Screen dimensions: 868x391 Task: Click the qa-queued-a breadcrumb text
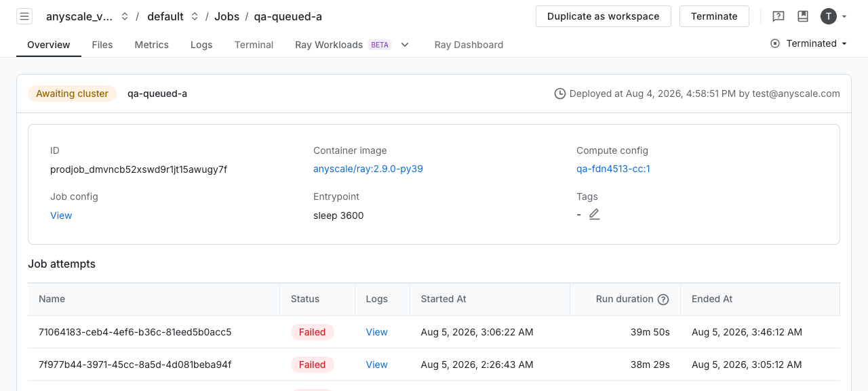point(288,16)
